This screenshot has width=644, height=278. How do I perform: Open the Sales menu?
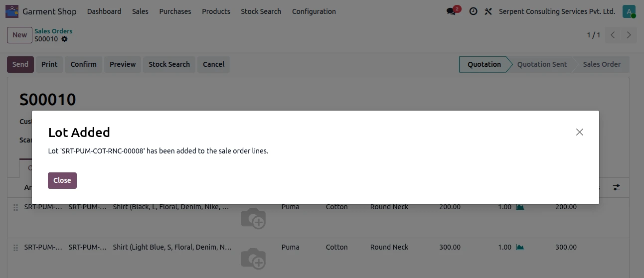coord(140,11)
